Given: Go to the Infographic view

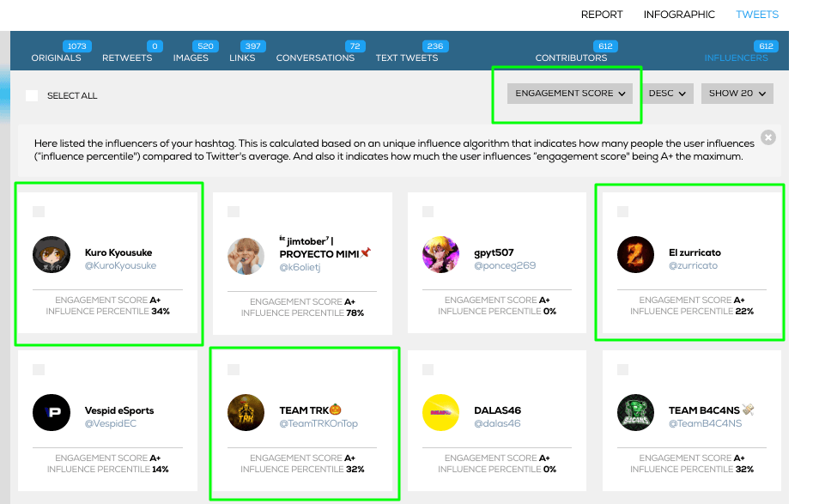Looking at the screenshot, I should click(x=679, y=15).
